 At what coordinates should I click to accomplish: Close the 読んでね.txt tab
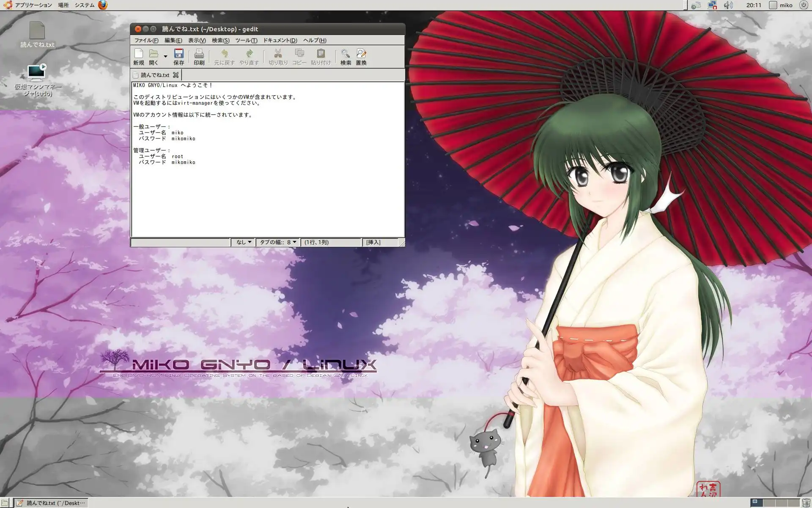(176, 75)
